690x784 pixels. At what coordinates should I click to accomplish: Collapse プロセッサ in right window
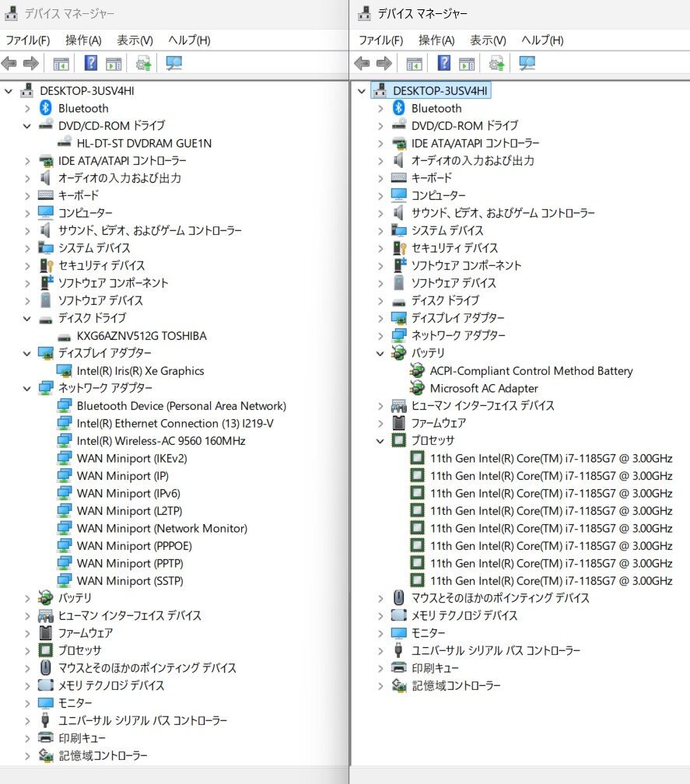(380, 441)
